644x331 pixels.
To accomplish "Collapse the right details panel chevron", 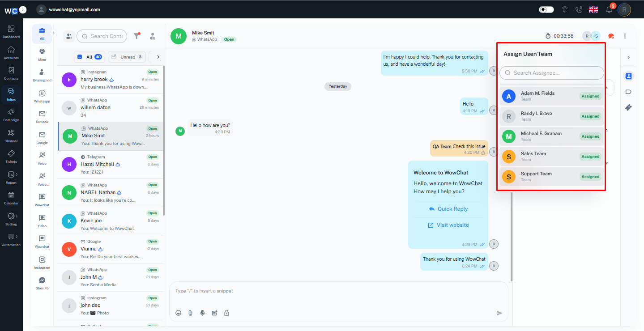I will (x=628, y=57).
